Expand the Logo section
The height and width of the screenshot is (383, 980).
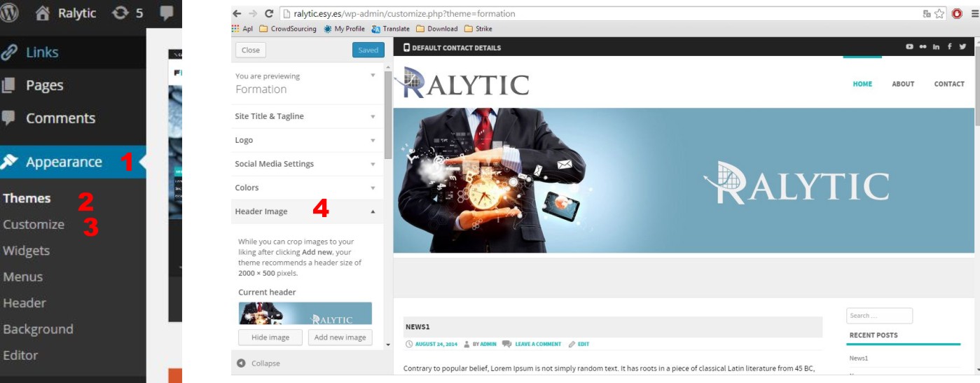pos(308,140)
